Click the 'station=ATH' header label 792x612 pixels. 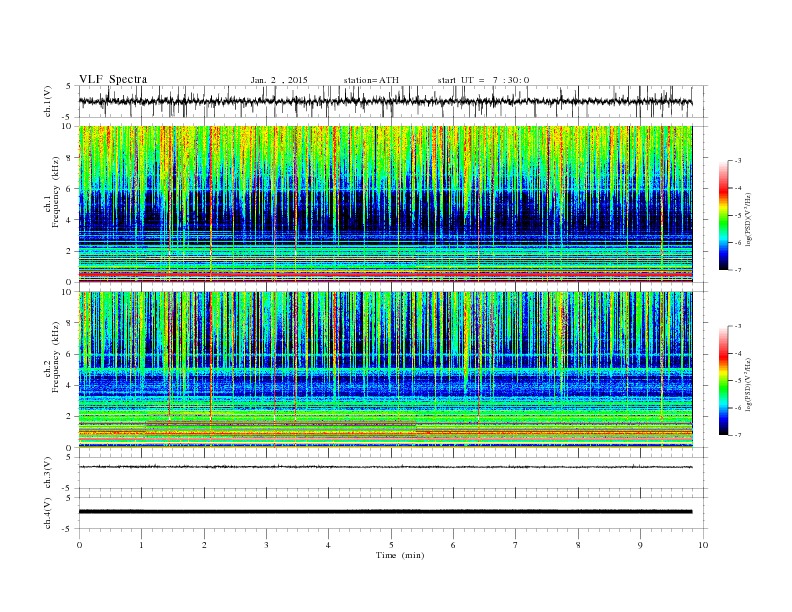click(371, 80)
